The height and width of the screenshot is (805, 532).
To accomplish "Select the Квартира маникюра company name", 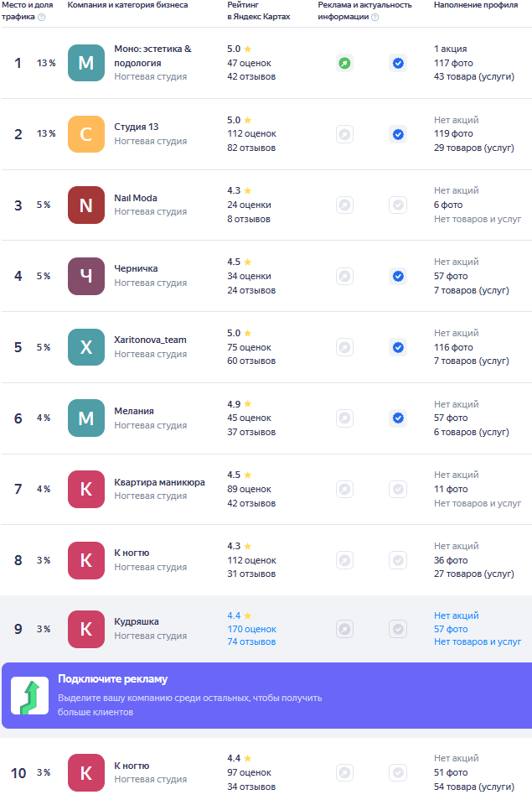I will (x=159, y=482).
